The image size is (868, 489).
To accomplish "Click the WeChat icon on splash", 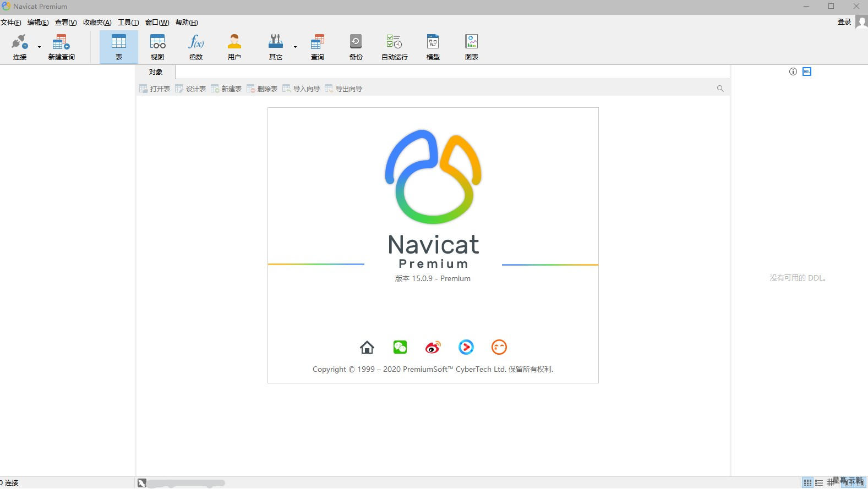I will (x=400, y=347).
